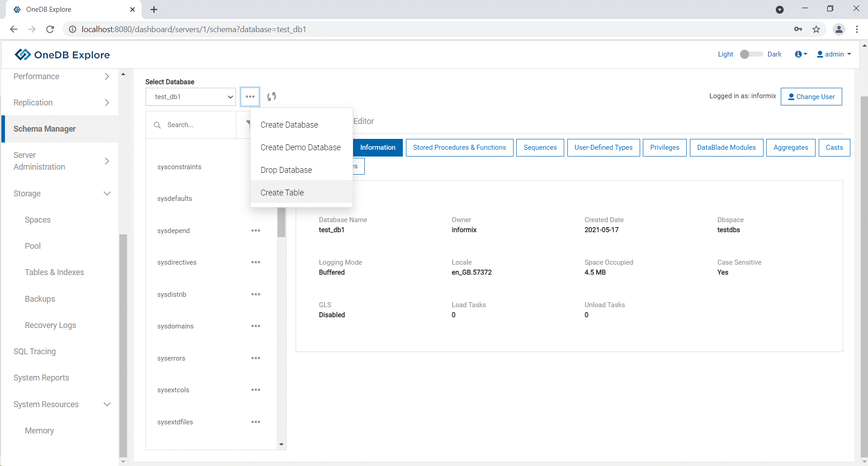Open the sysdepend table options menu
This screenshot has height=466, width=868.
pos(255,231)
